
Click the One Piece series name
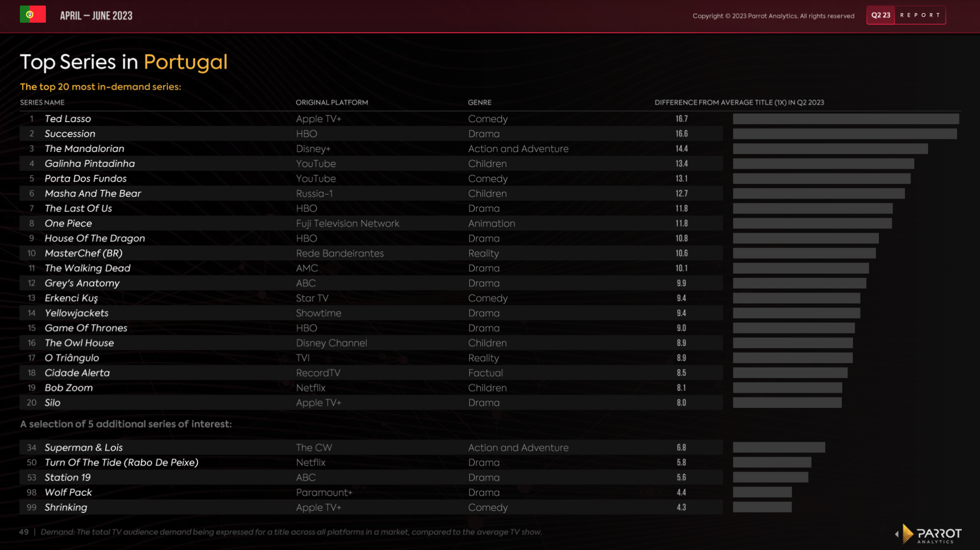tap(68, 223)
